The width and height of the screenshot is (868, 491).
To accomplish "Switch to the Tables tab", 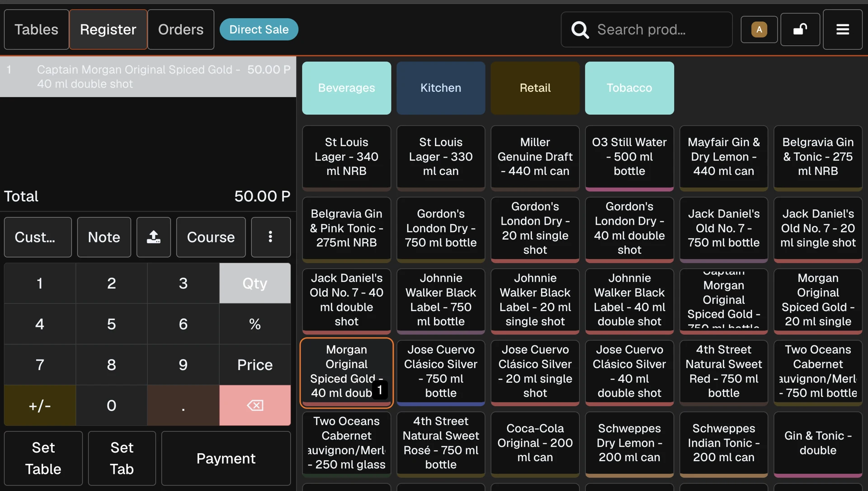I will 37,29.
